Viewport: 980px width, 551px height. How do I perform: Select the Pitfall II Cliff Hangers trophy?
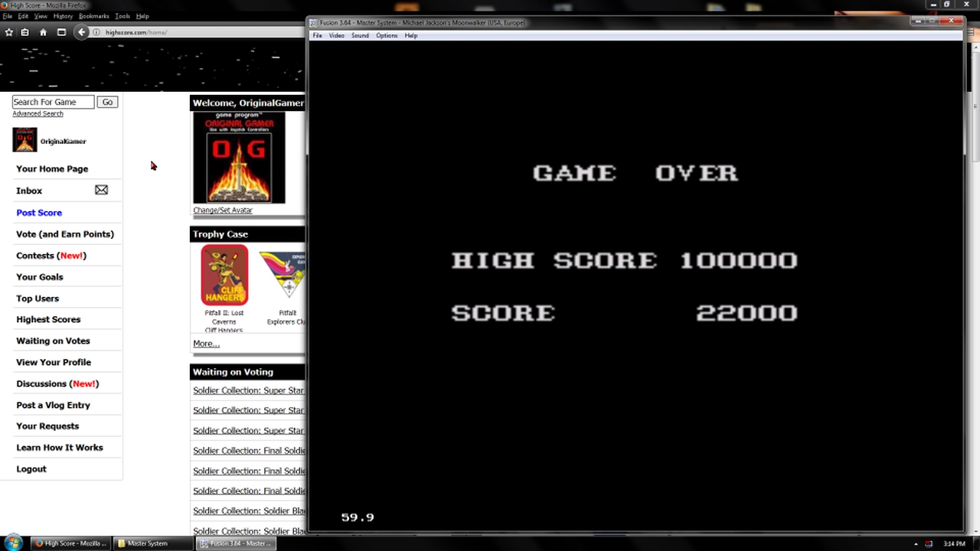pyautogui.click(x=224, y=275)
